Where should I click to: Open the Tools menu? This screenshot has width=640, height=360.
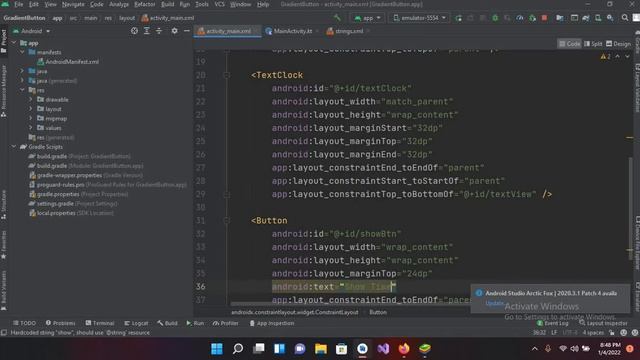[202, 4]
